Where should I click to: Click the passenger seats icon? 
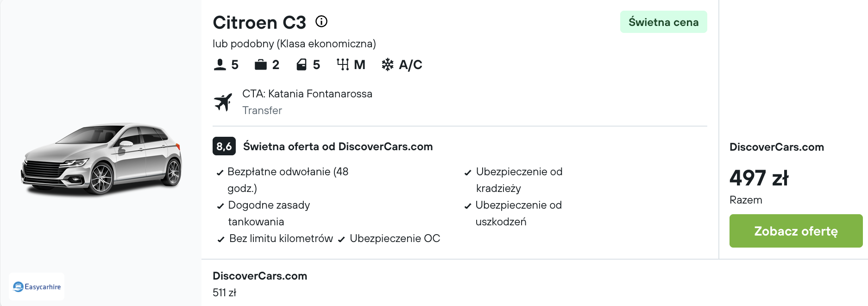click(220, 64)
